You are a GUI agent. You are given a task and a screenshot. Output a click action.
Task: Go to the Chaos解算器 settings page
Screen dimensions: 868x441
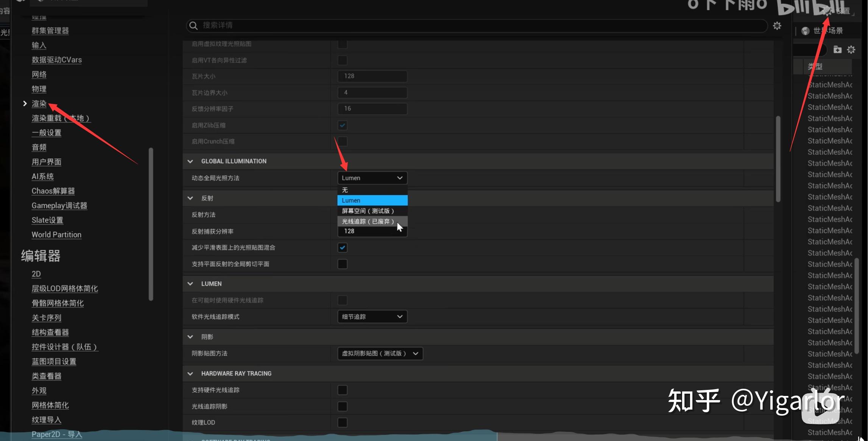[53, 191]
